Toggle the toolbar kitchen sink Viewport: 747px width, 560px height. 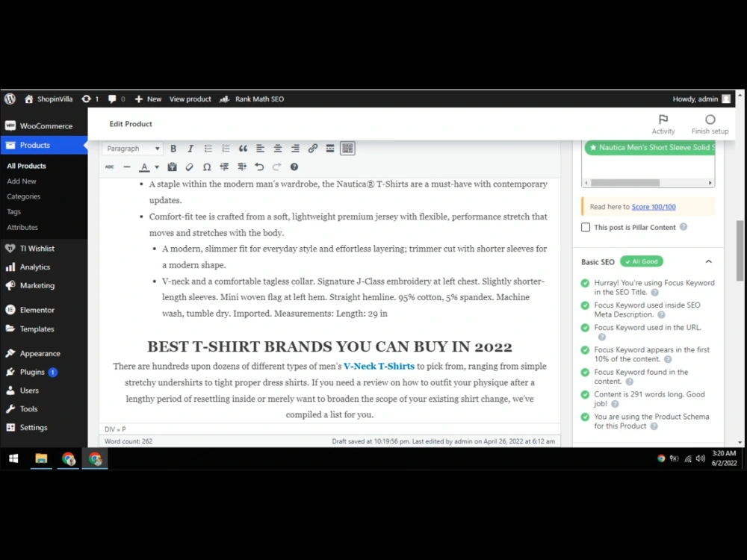[x=348, y=149]
